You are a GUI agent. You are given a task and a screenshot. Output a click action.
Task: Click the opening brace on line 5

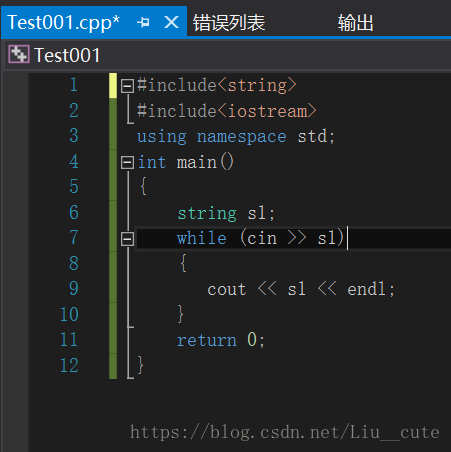pos(143,187)
